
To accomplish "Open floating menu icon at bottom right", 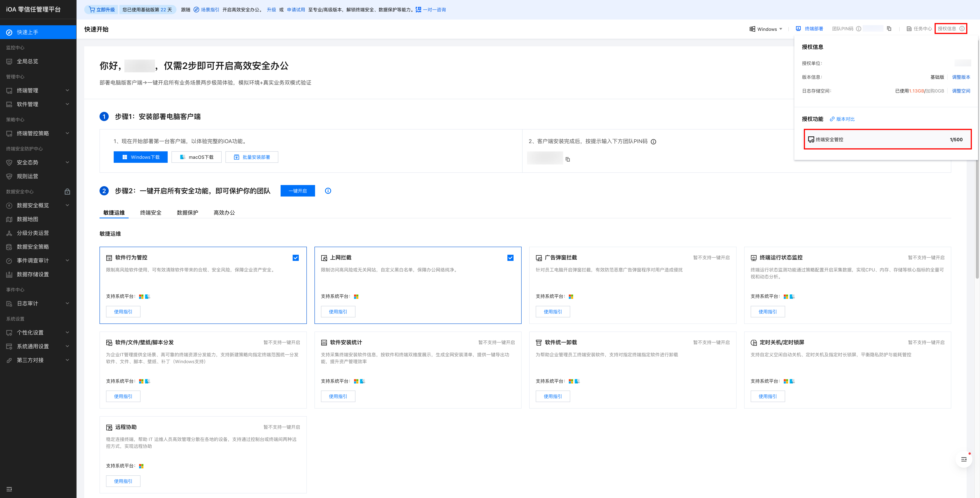I will 964,460.
